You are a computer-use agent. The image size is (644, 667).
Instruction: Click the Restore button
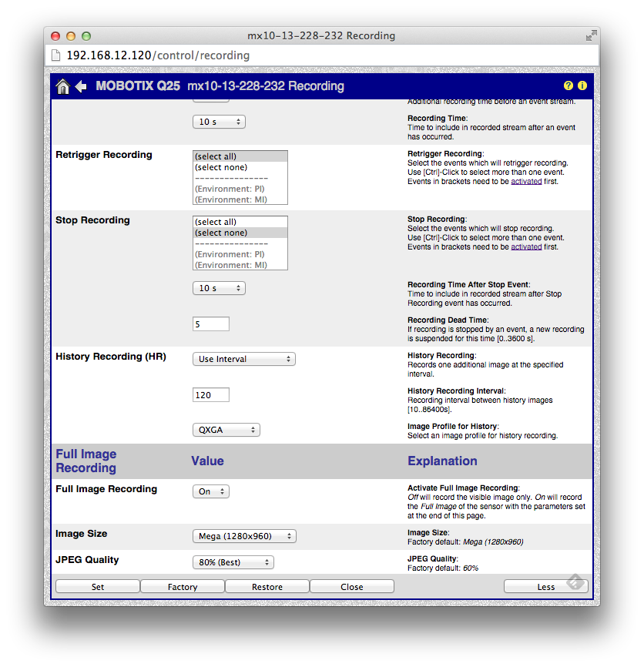click(x=267, y=587)
